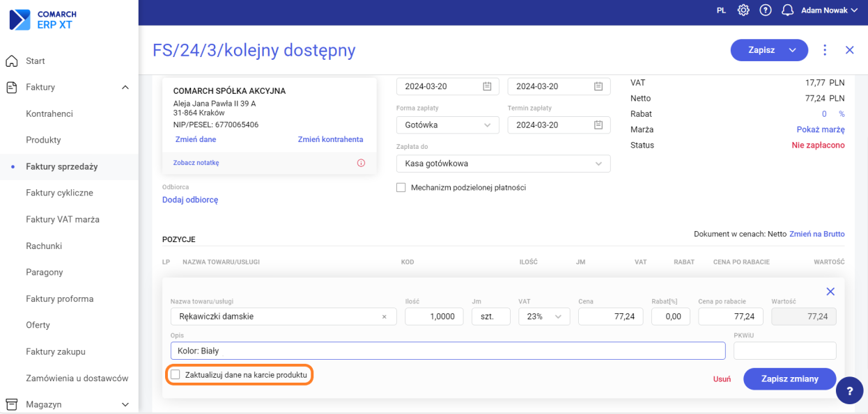Click the Zapisz zmiany button
The width and height of the screenshot is (868, 414).
tap(789, 379)
